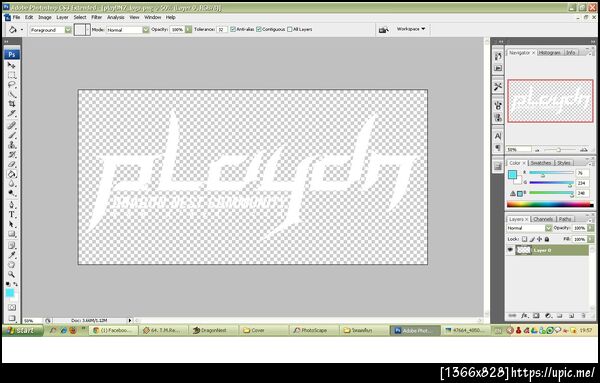Open the Filter menu
This screenshot has width=600, height=383.
tap(96, 17)
